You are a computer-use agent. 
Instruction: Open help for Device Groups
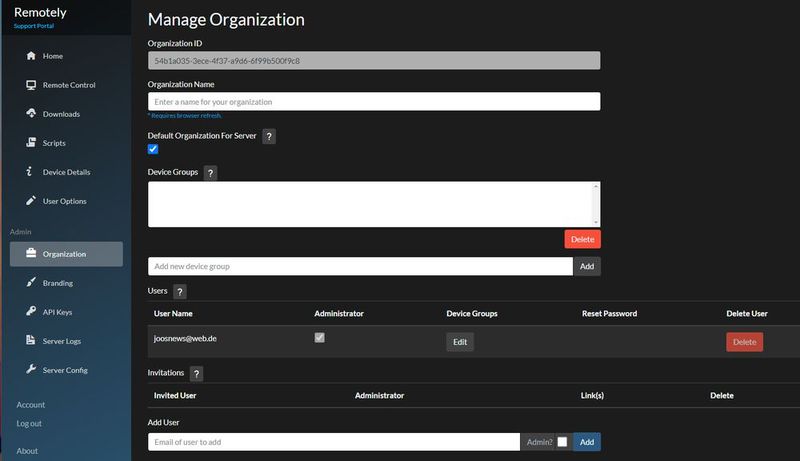point(210,173)
